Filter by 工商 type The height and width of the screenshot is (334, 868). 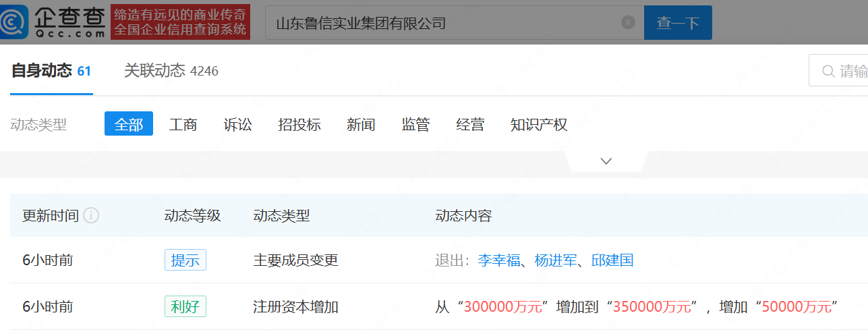coord(183,124)
